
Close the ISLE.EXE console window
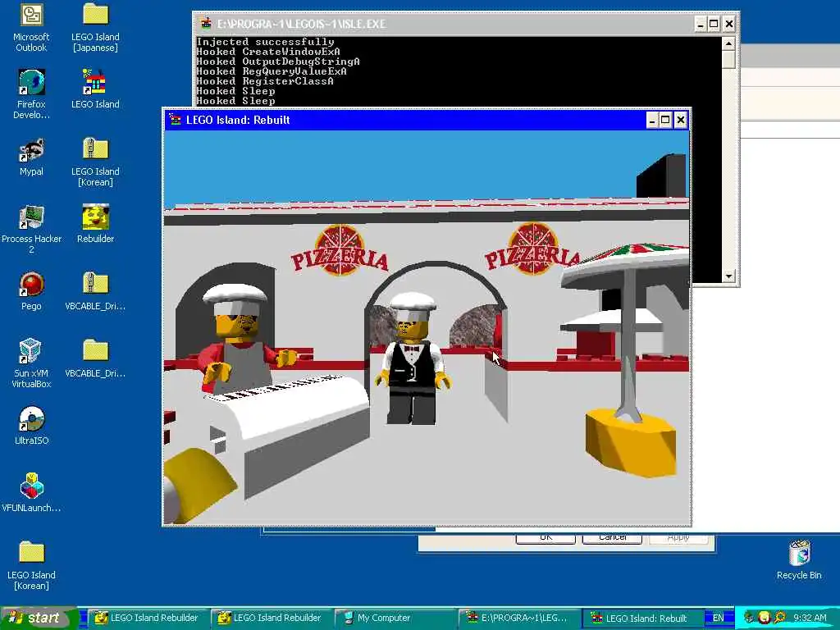(729, 24)
